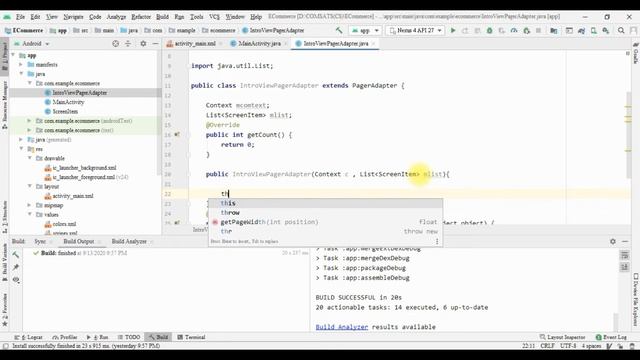Switch to activity_main.xml editor tab
Screen dimensions: 640x360
[195, 43]
